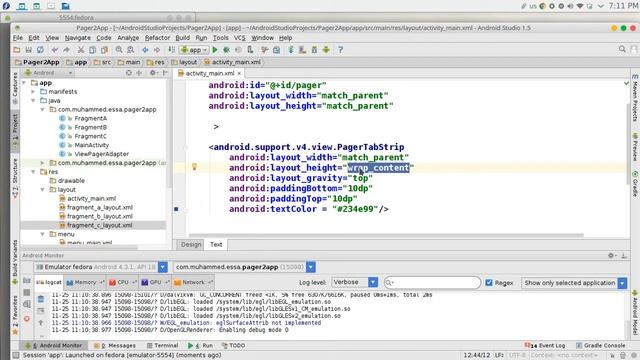Open the Build menu
This screenshot has width=640, height=360.
coord(182,38)
